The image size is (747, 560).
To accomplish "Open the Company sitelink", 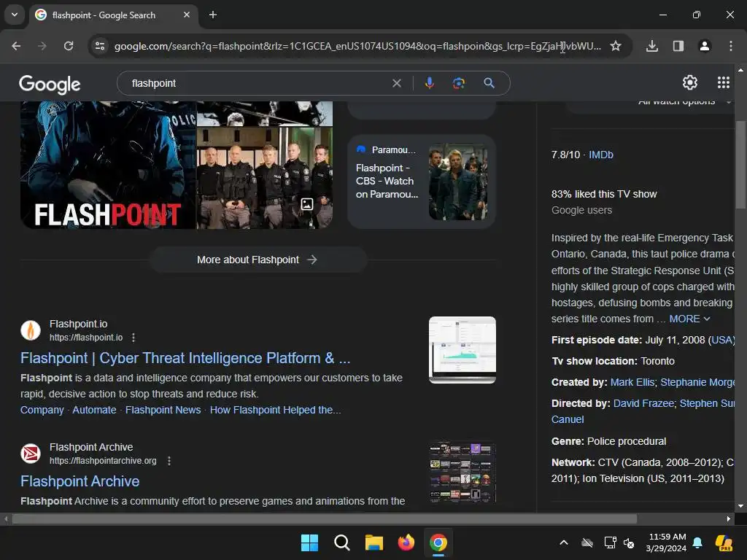I will point(42,410).
